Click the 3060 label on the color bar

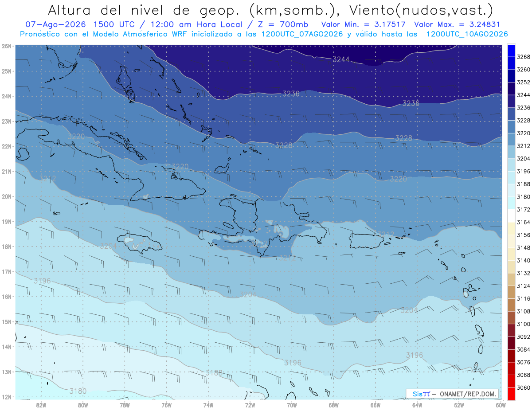pyautogui.click(x=524, y=388)
